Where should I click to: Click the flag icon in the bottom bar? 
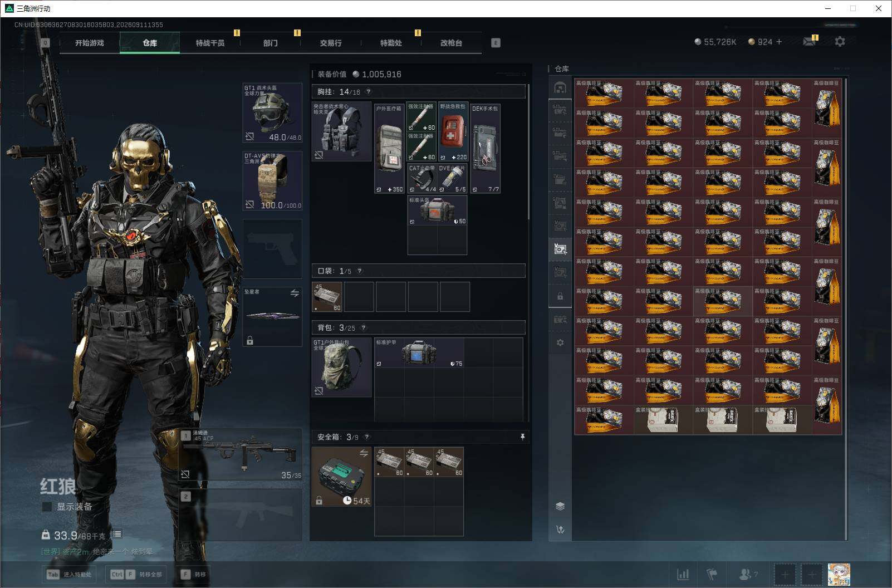click(712, 574)
